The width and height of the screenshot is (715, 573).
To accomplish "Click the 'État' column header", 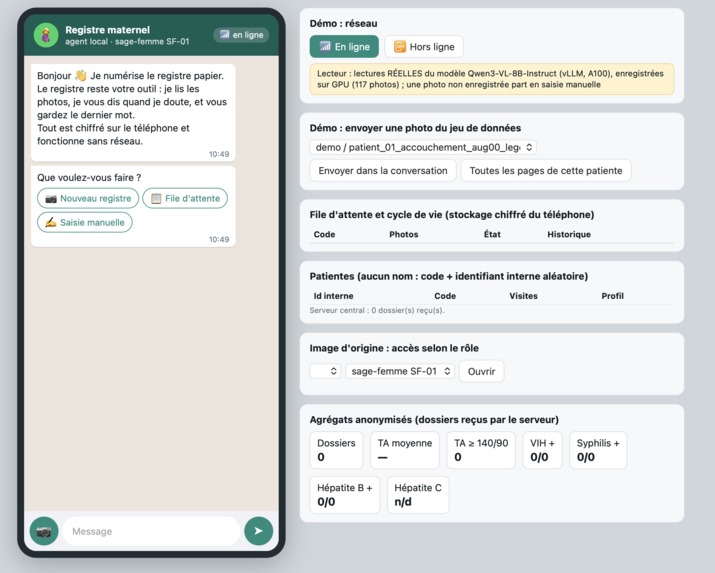I will [x=492, y=234].
